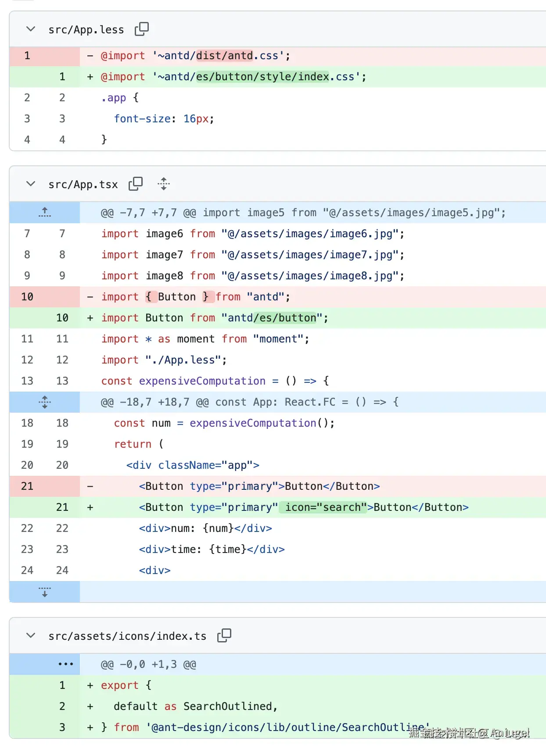The height and width of the screenshot is (756, 546).
Task: Click the src/App.less file name
Action: [x=86, y=30]
